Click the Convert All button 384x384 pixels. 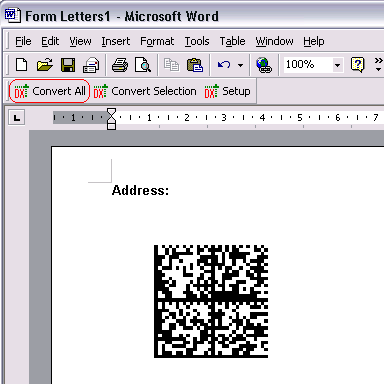49,91
